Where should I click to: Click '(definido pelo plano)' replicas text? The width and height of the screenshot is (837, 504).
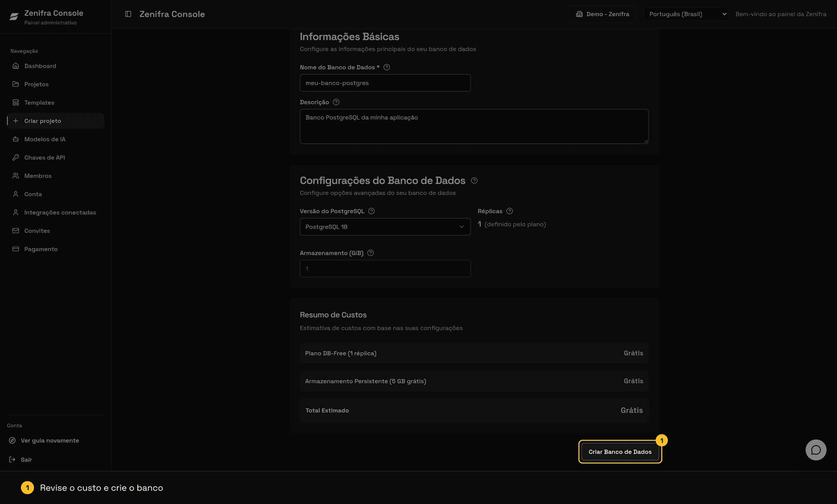point(515,224)
